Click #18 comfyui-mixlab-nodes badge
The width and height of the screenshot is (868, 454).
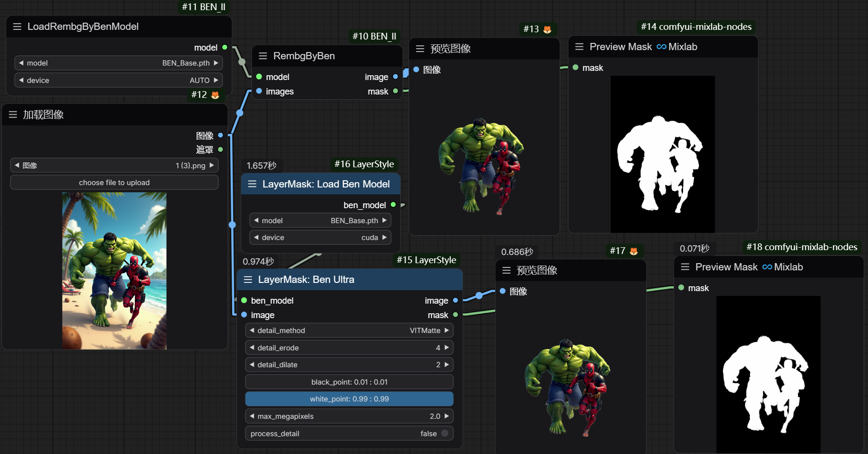pos(802,247)
